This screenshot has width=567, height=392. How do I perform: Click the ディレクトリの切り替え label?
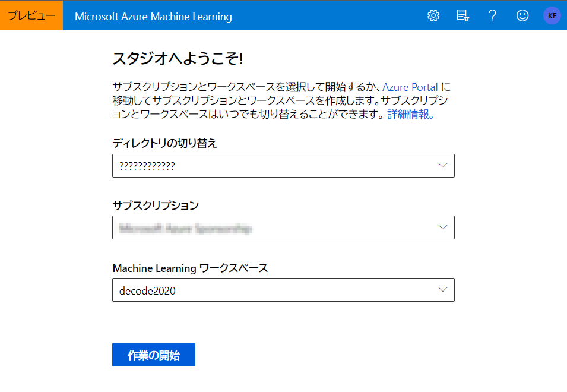coord(164,143)
